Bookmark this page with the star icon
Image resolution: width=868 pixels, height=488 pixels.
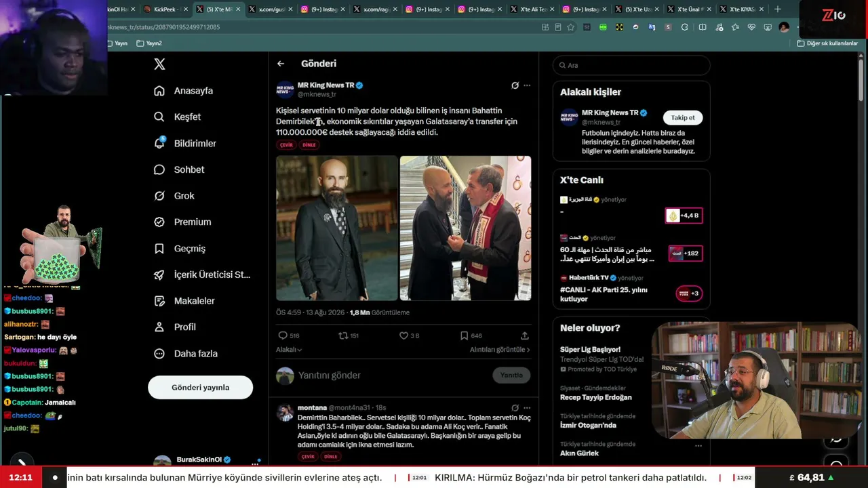[x=570, y=27]
